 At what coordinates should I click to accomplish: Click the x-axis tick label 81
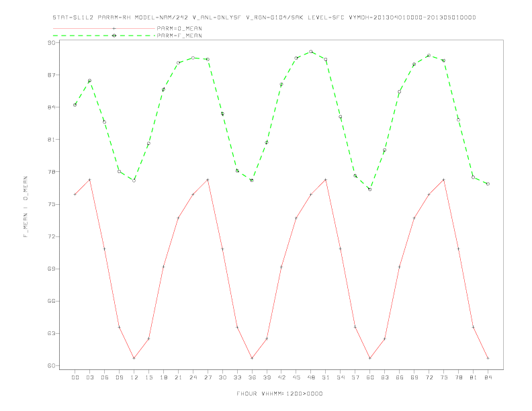click(474, 377)
